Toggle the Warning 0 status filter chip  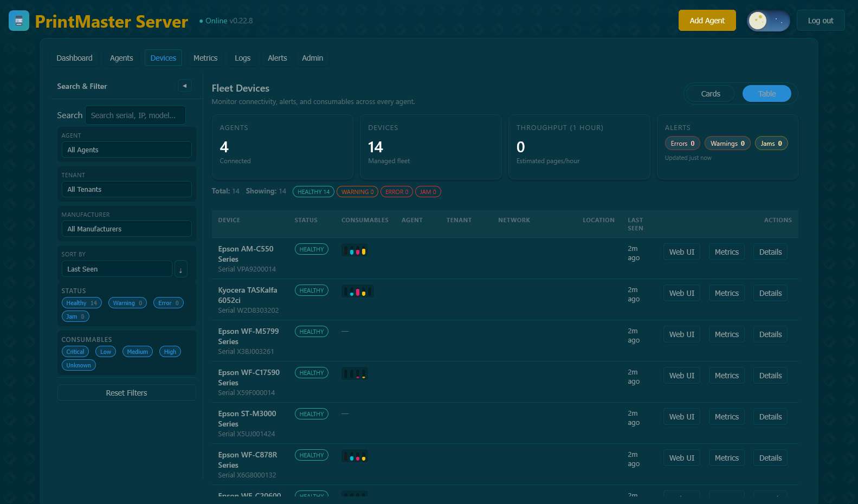127,303
